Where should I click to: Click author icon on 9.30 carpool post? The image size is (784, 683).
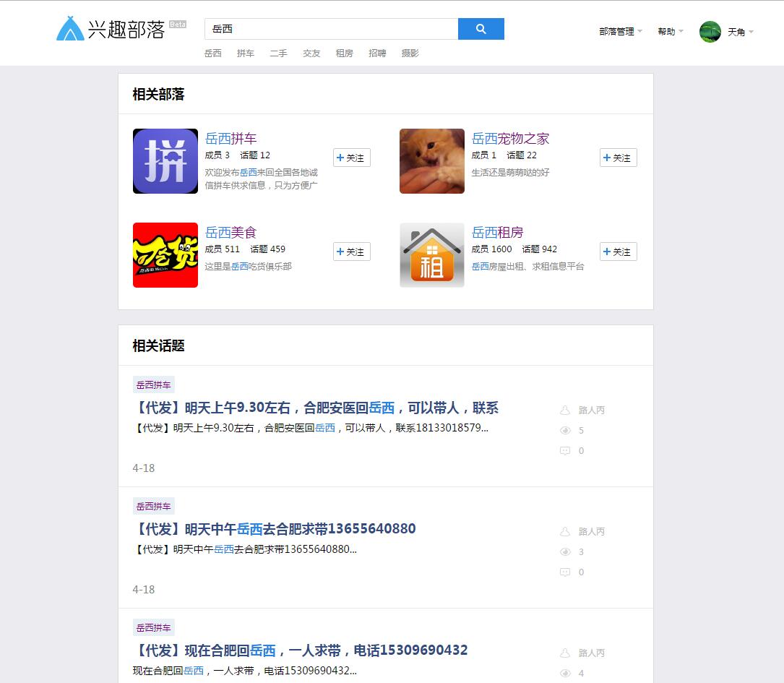pyautogui.click(x=565, y=410)
